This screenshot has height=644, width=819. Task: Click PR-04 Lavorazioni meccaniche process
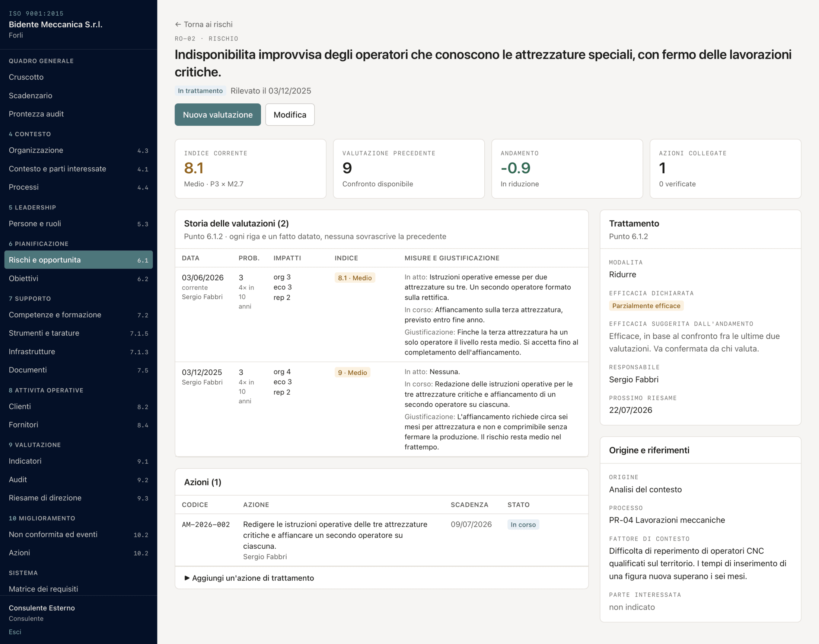click(x=667, y=520)
